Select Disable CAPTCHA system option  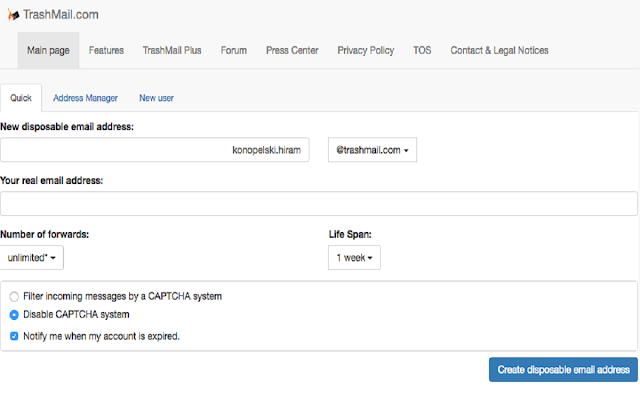pos(14,315)
